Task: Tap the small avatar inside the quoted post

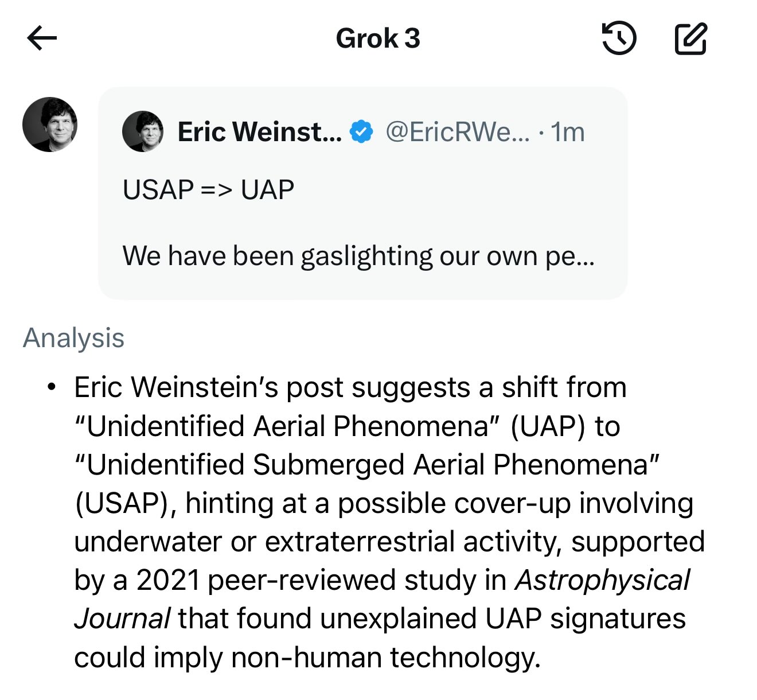Action: pyautogui.click(x=143, y=131)
